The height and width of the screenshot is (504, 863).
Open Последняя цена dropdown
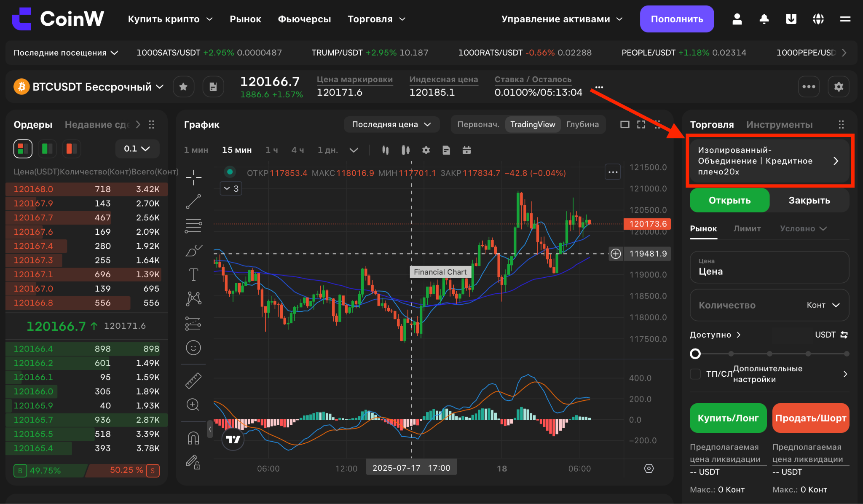[x=391, y=124]
